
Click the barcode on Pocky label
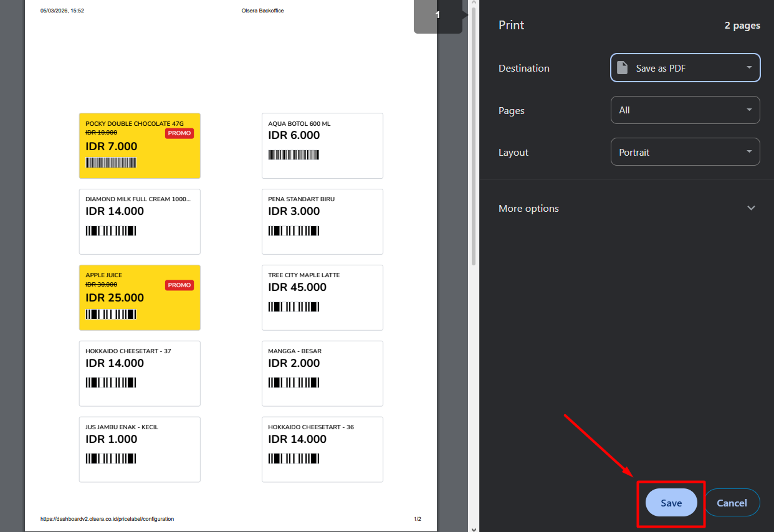[111, 163]
